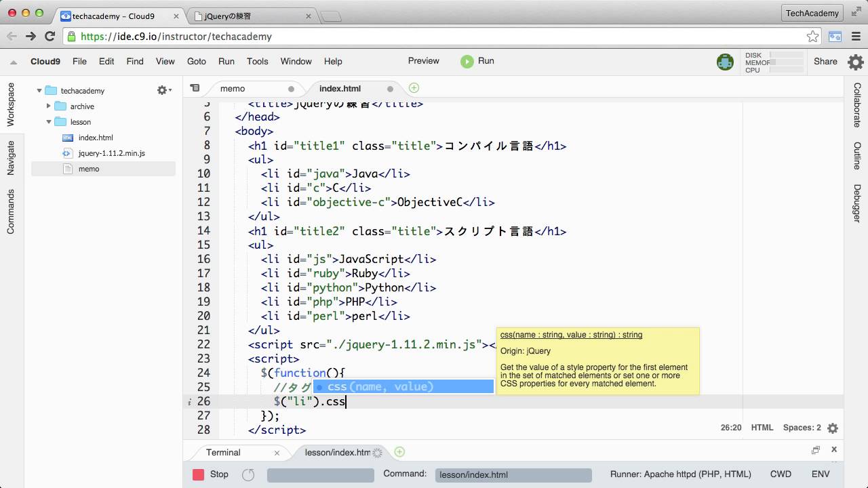Open the View menu
868x488 pixels.
(165, 61)
